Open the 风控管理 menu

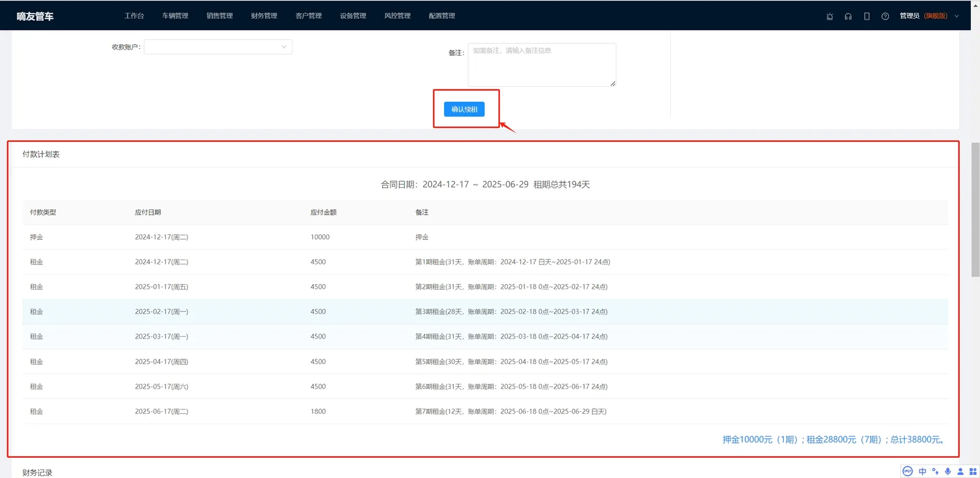(x=398, y=16)
